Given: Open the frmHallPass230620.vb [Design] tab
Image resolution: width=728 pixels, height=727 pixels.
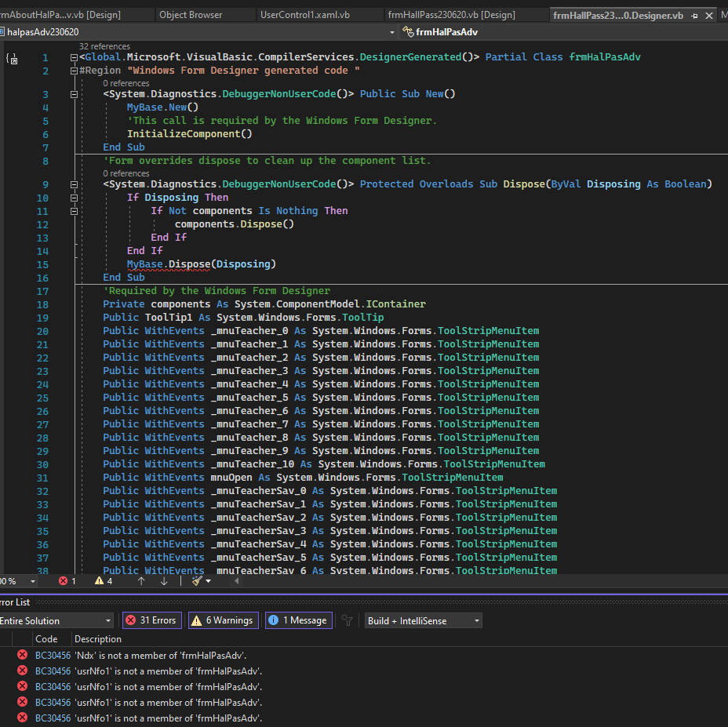Looking at the screenshot, I should pyautogui.click(x=451, y=15).
